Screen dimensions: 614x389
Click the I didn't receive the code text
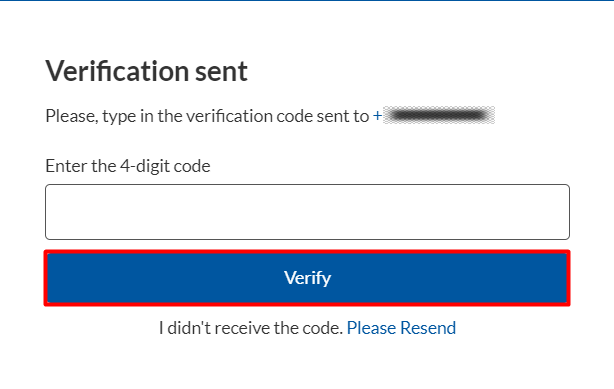tap(251, 328)
